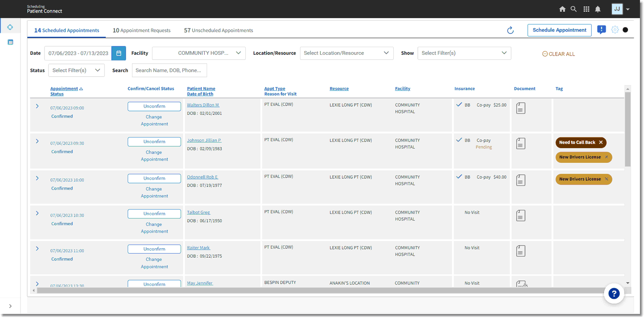
Task: Remove Johnson's New Drivers License tag
Action: pyautogui.click(x=607, y=157)
